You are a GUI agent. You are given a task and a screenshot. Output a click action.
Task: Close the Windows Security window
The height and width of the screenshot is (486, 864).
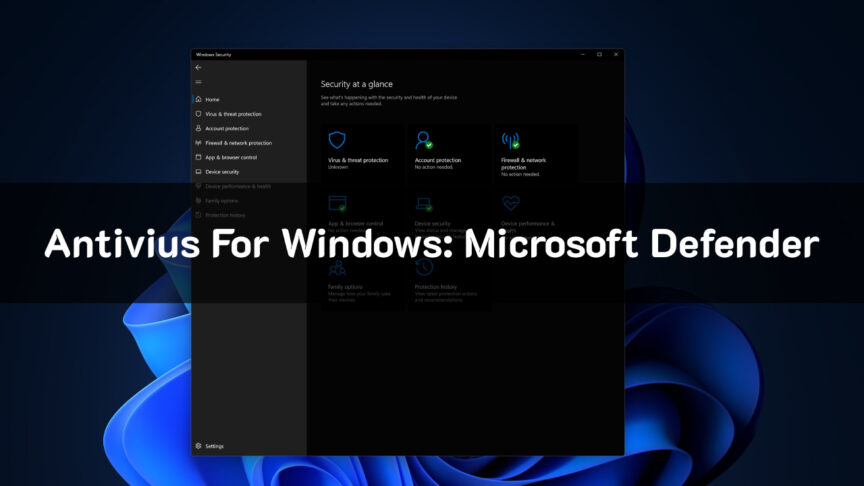pos(616,55)
